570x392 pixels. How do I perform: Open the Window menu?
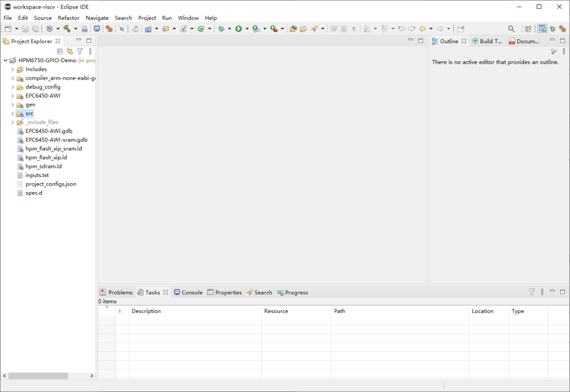pyautogui.click(x=188, y=18)
